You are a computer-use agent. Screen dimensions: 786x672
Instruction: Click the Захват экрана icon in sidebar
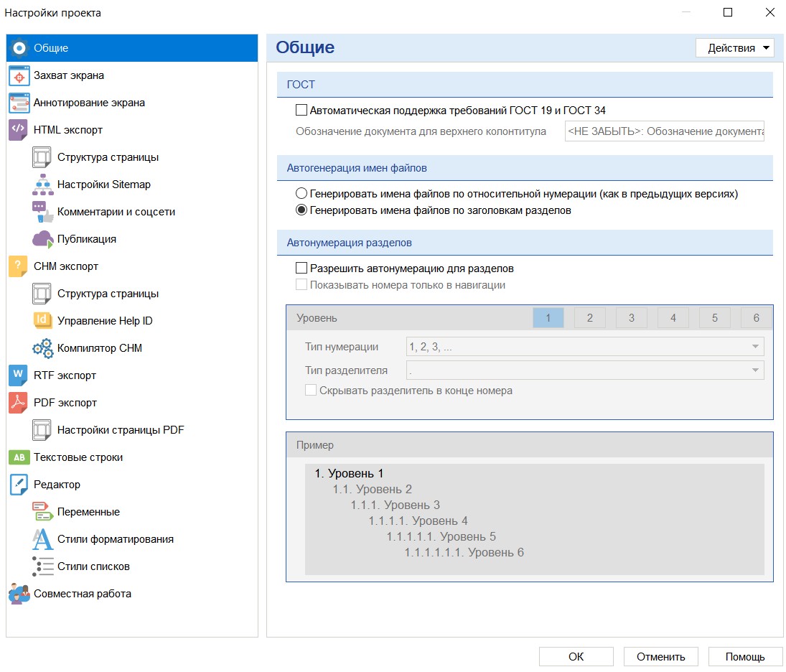click(19, 75)
